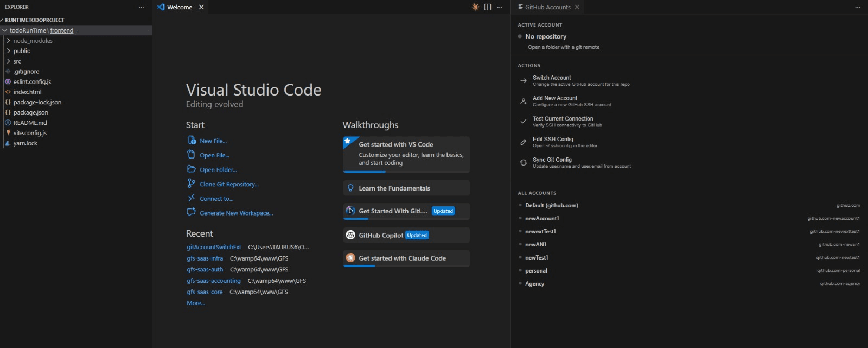Open the Explorer more actions menu
The image size is (868, 348).
tap(141, 7)
